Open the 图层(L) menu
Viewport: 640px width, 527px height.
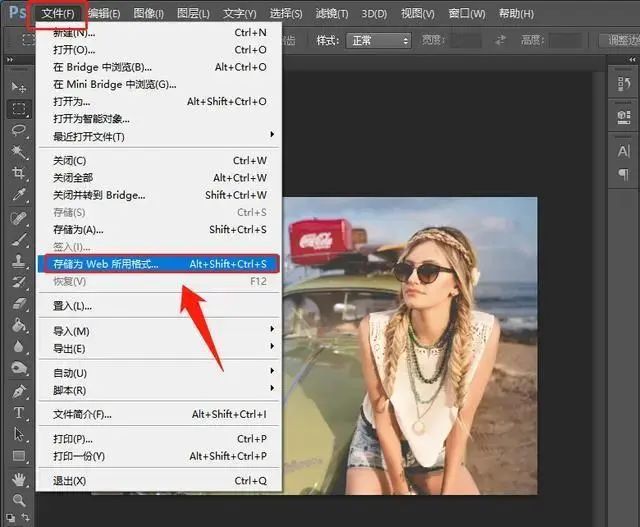pyautogui.click(x=193, y=13)
